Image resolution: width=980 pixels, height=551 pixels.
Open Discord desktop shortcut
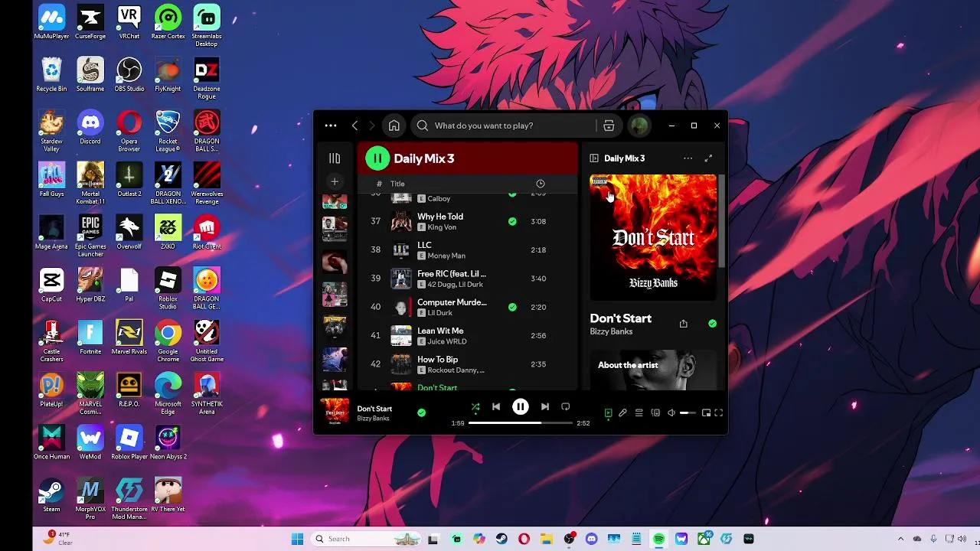pos(90,127)
